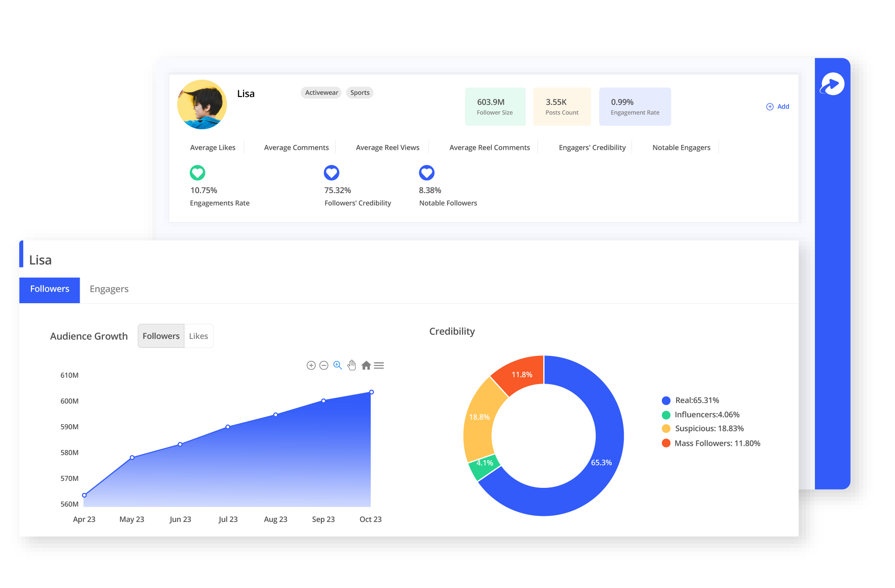Screen dimensions: 895x588
Task: Switch to the Engagers tab
Action: tap(109, 289)
